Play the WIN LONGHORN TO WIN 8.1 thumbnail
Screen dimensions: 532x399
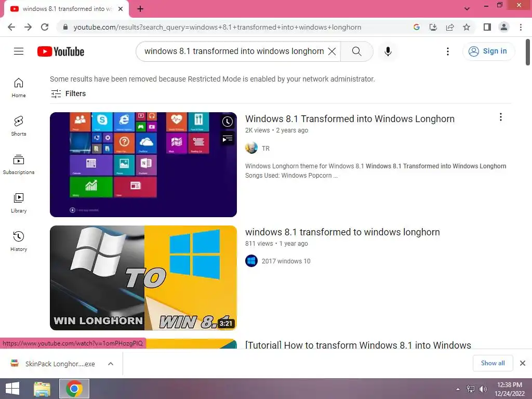click(x=143, y=278)
